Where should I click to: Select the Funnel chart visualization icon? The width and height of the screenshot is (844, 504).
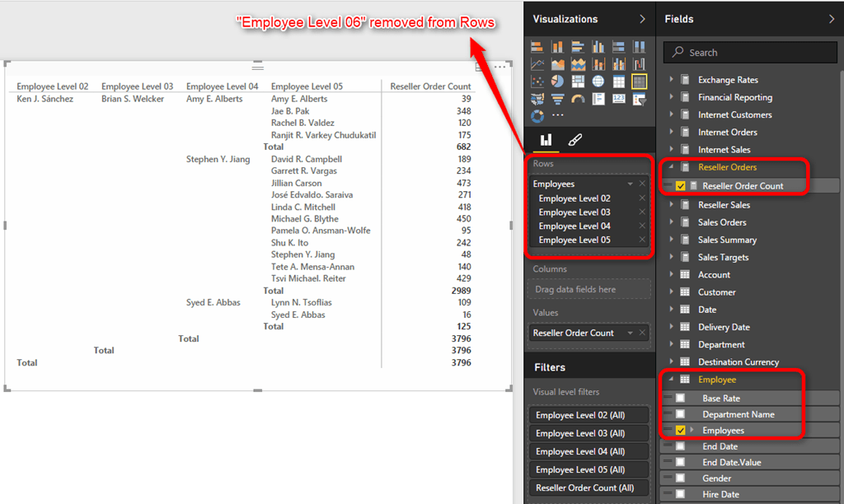point(558,98)
